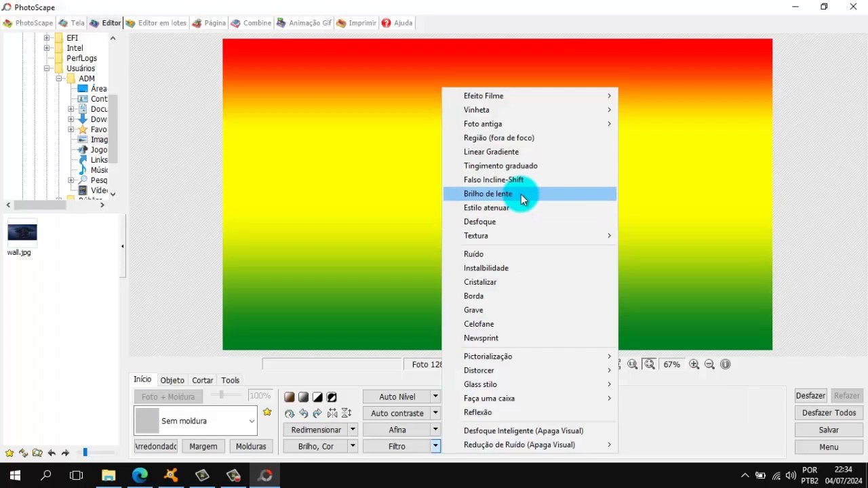Collapse the Usuários folder

click(x=47, y=68)
